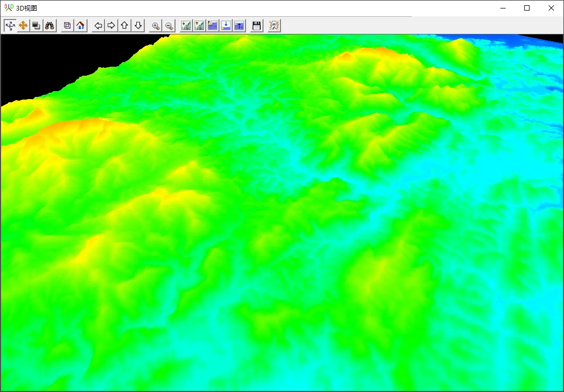Move view left with left arrow
564x392 pixels.
tap(98, 25)
